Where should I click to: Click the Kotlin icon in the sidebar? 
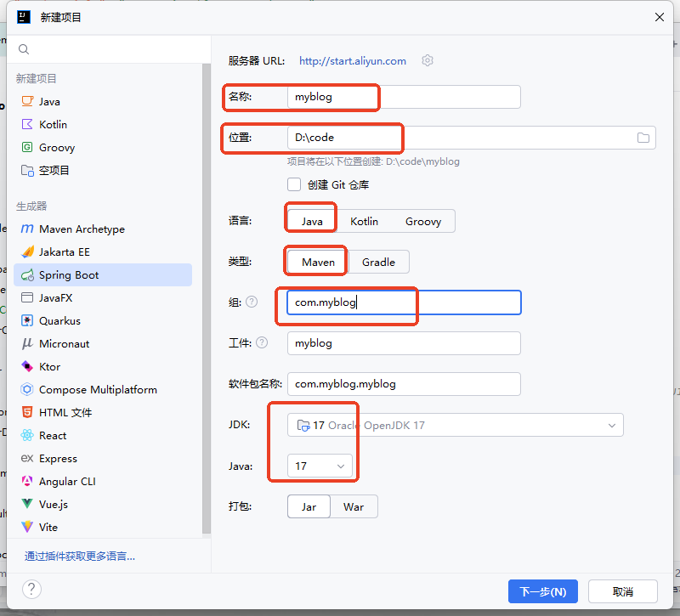27,124
